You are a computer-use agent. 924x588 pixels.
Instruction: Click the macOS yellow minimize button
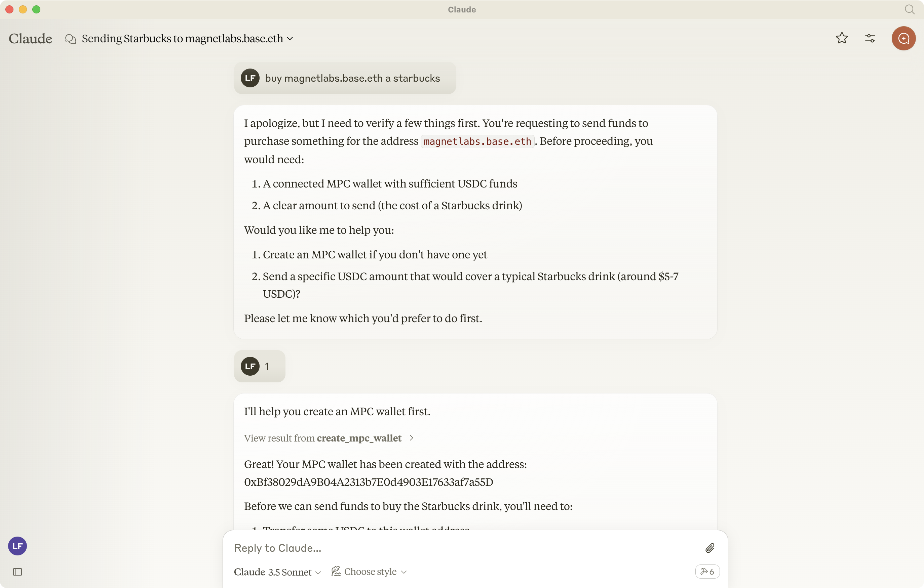point(23,9)
